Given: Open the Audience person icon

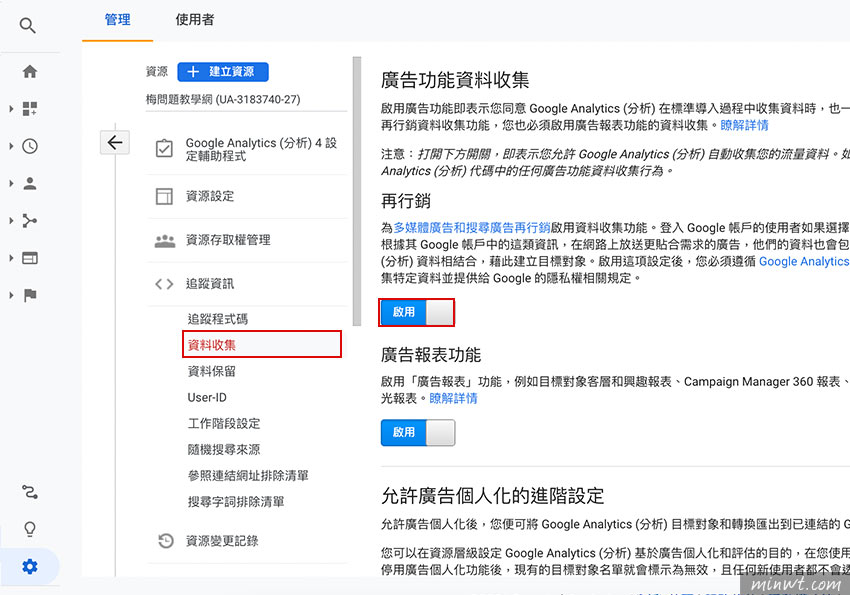Looking at the screenshot, I should (30, 184).
